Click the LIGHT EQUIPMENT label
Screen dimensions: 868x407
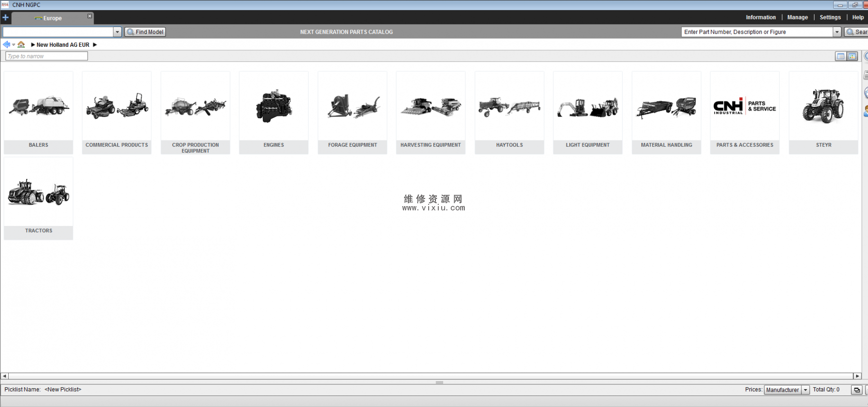click(588, 145)
